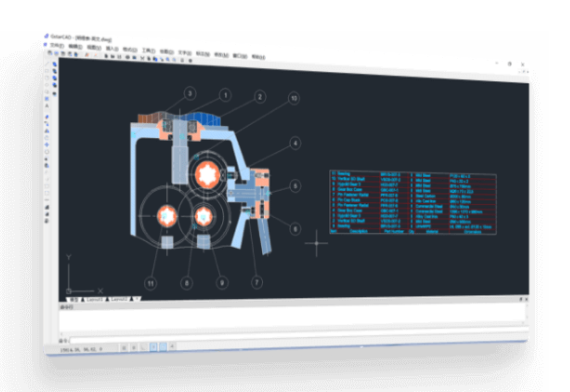Image resolution: width=570 pixels, height=392 pixels.
Task: Click the UCS origin icon in the drawing
Action: 69,291
